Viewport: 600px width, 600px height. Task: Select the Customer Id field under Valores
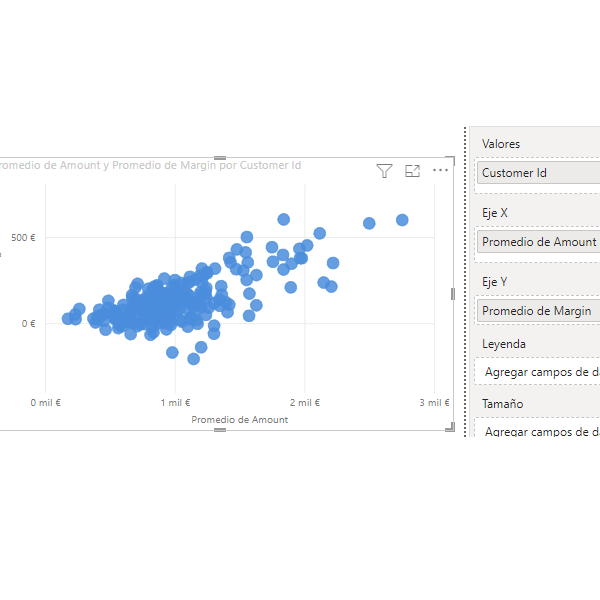[x=539, y=173]
